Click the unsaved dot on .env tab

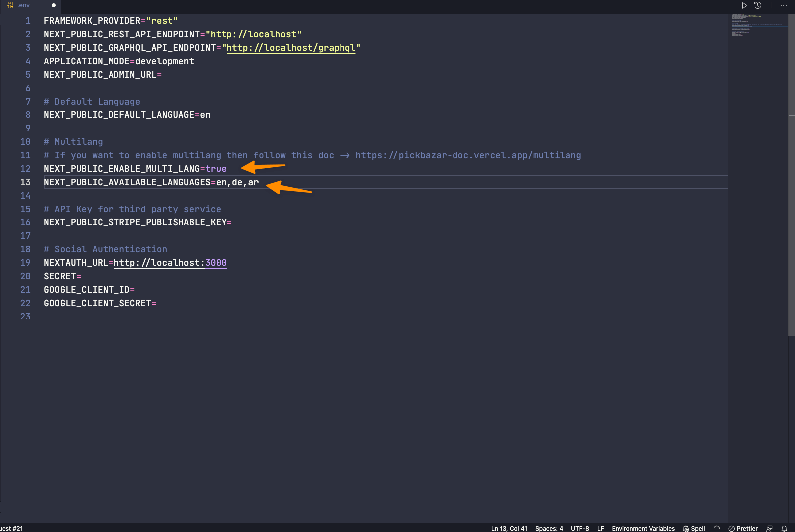point(54,5)
